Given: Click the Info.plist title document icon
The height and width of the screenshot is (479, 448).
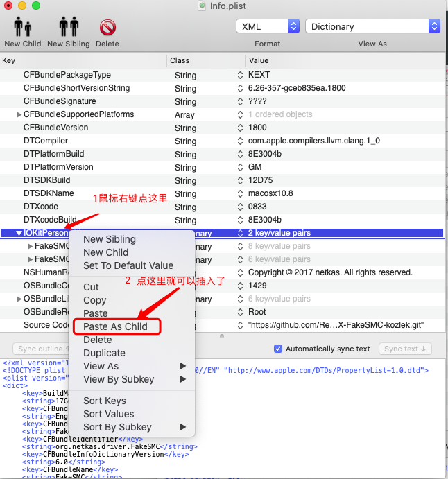Looking at the screenshot, I should (202, 6).
